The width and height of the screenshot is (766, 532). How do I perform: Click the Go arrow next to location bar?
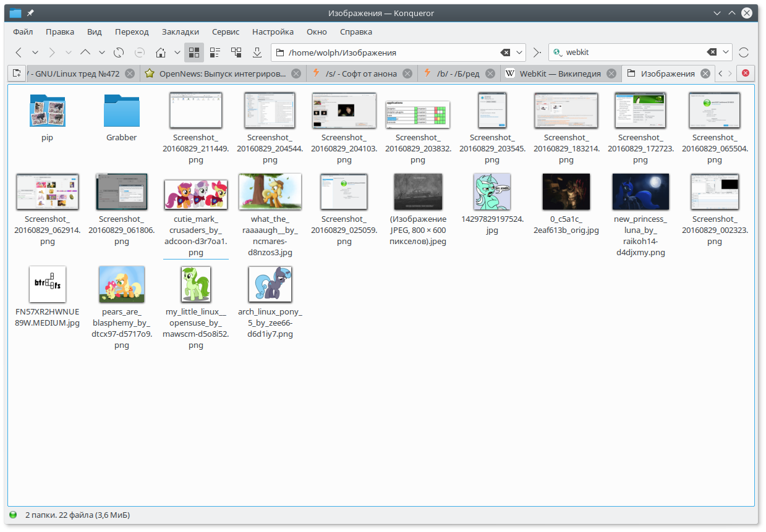pyautogui.click(x=537, y=53)
